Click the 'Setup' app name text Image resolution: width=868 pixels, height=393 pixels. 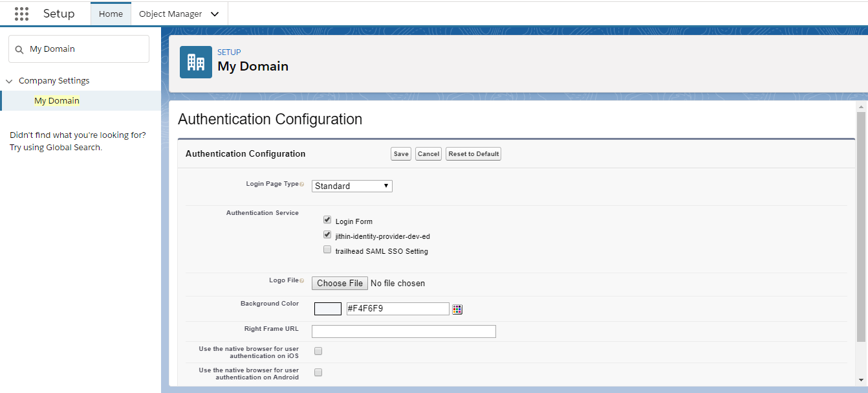[59, 14]
